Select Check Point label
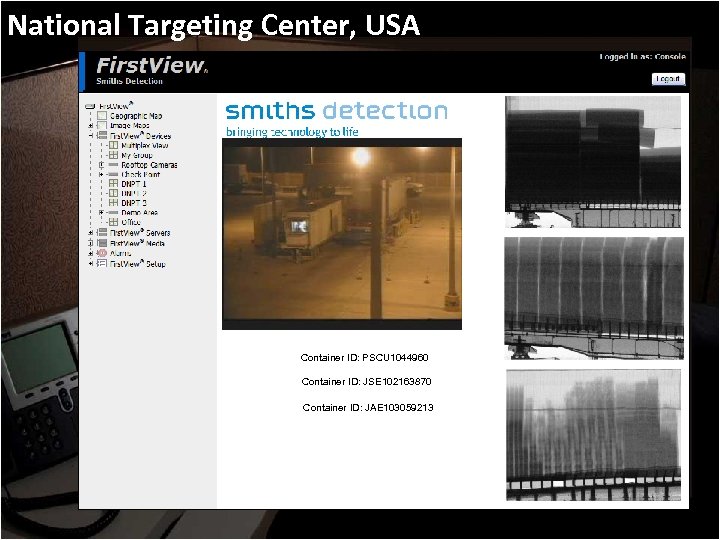This screenshot has width=720, height=540. [141, 174]
